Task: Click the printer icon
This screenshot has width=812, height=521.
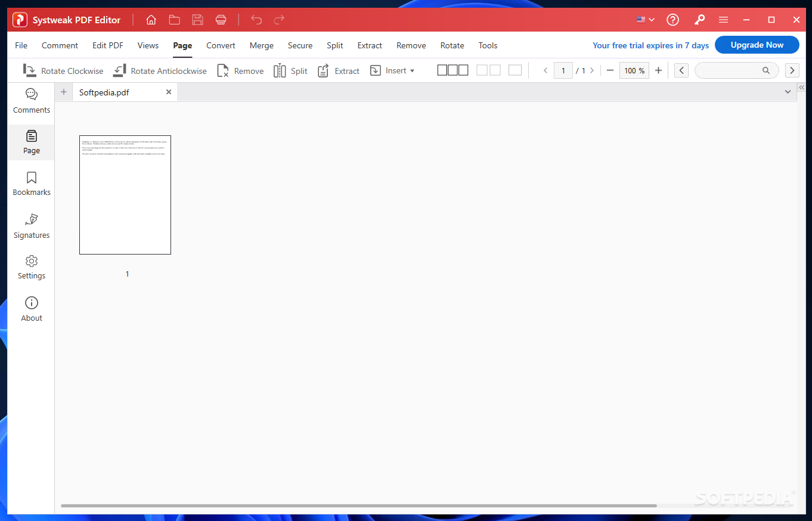Action: pyautogui.click(x=221, y=20)
